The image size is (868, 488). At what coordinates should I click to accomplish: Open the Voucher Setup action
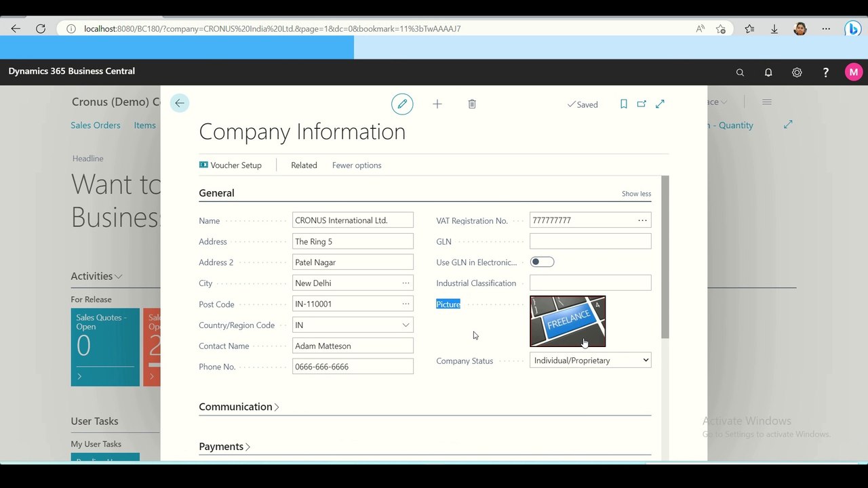coord(230,165)
